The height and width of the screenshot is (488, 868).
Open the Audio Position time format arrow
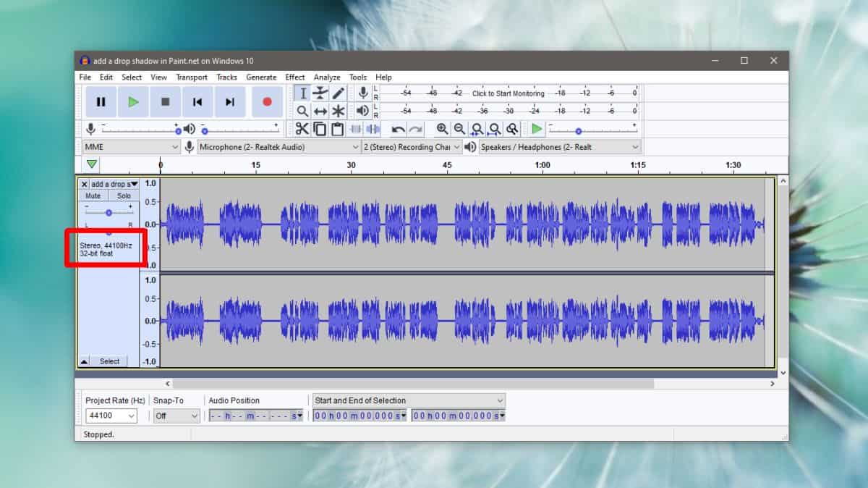[301, 416]
